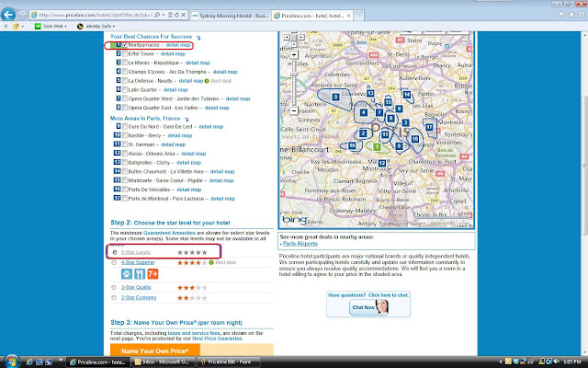The width and height of the screenshot is (588, 368).
Task: Click the page vertical scrollbar
Action: pyautogui.click(x=584, y=166)
